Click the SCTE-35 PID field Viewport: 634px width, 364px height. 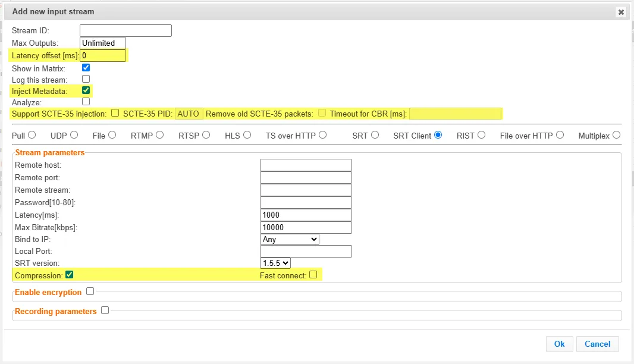pos(189,114)
